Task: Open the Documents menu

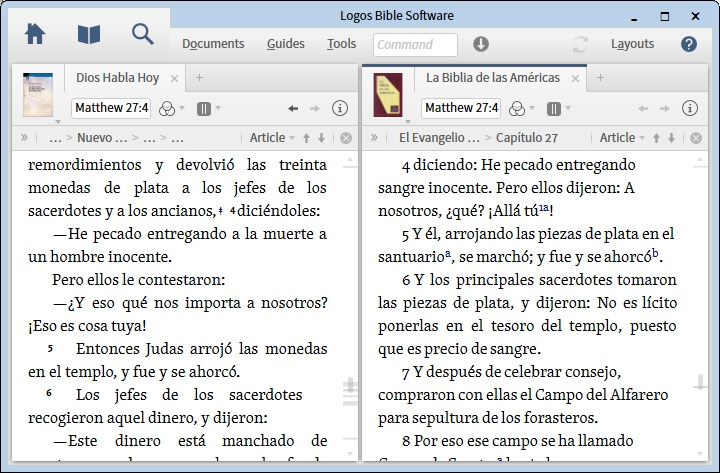Action: point(213,44)
